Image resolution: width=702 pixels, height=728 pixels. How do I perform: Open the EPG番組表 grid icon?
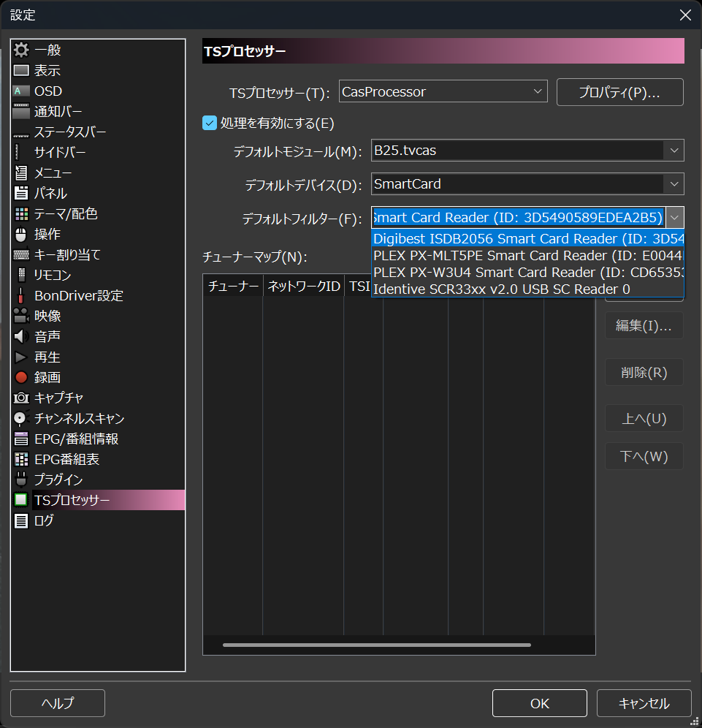click(x=21, y=459)
